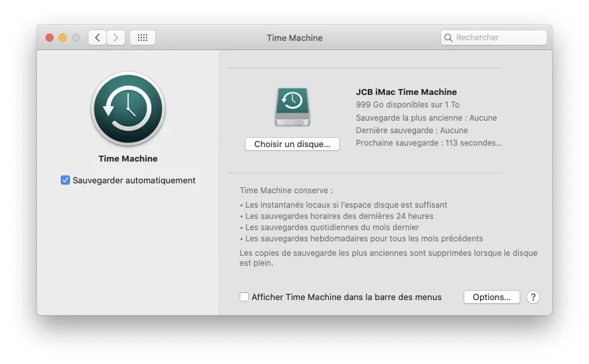Click the instantanés locaux bullet line
Screen dimensions: 589x364
(x=343, y=205)
